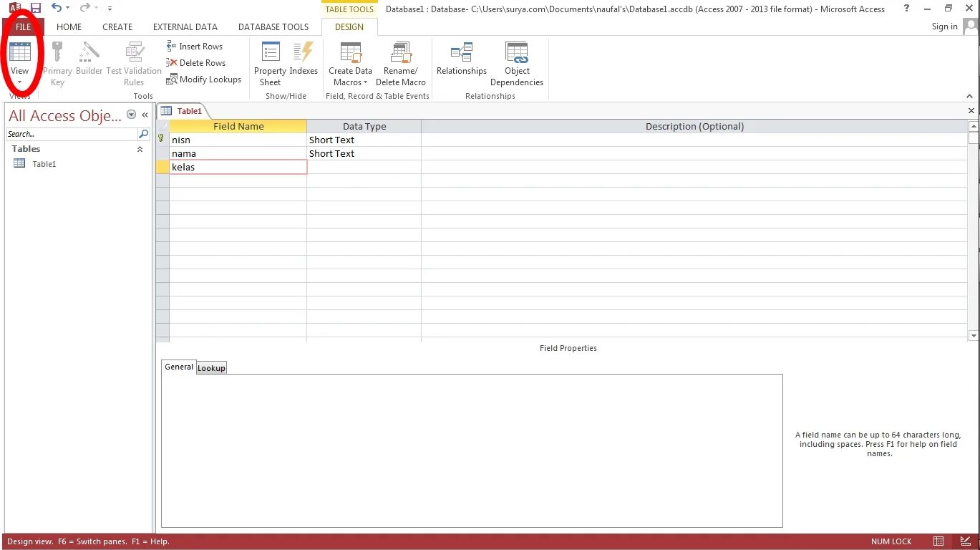980x550 pixels.
Task: Click the scroll up arrow of field grid
Action: pos(974,126)
